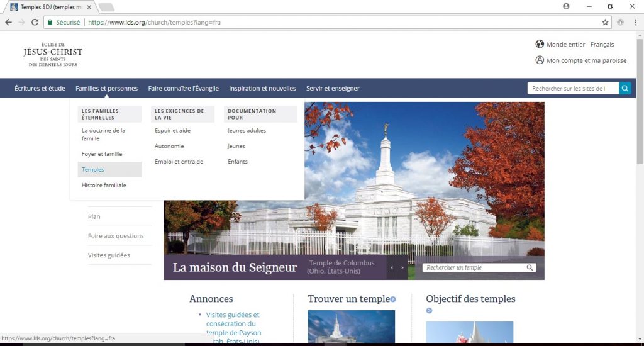Image resolution: width=644 pixels, height=346 pixels.
Task: Show next temple slide arrow
Action: coord(402,267)
